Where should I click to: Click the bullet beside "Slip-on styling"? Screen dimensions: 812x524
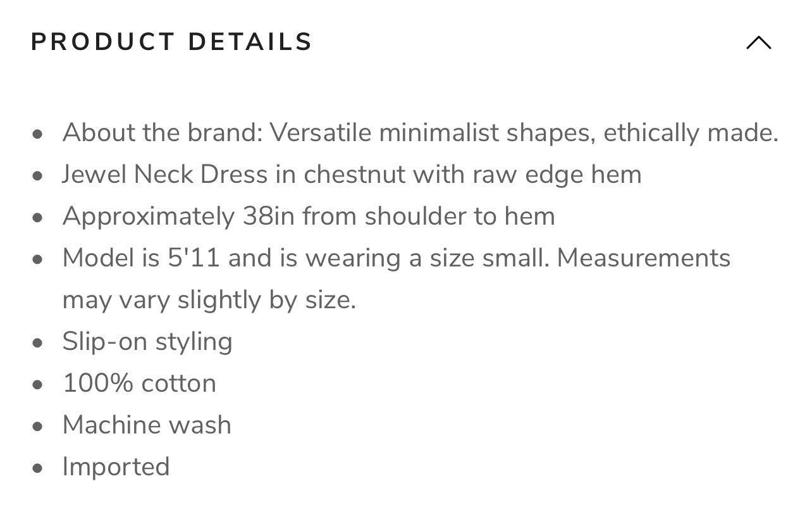(x=39, y=343)
